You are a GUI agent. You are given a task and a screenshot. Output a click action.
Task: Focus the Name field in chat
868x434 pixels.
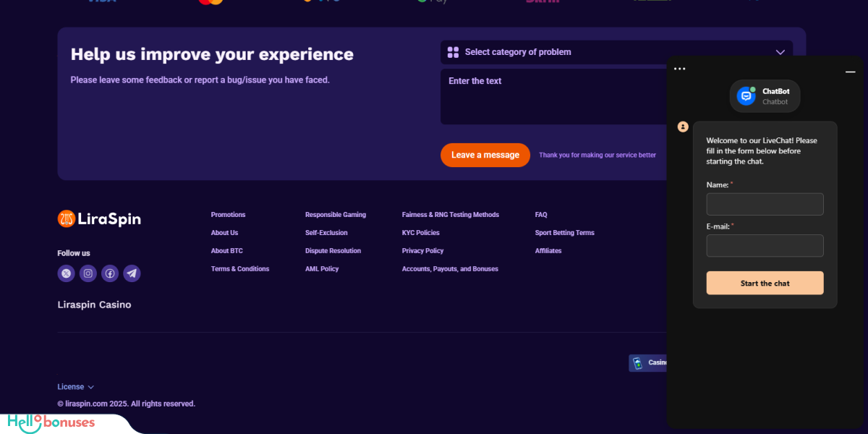click(x=765, y=204)
